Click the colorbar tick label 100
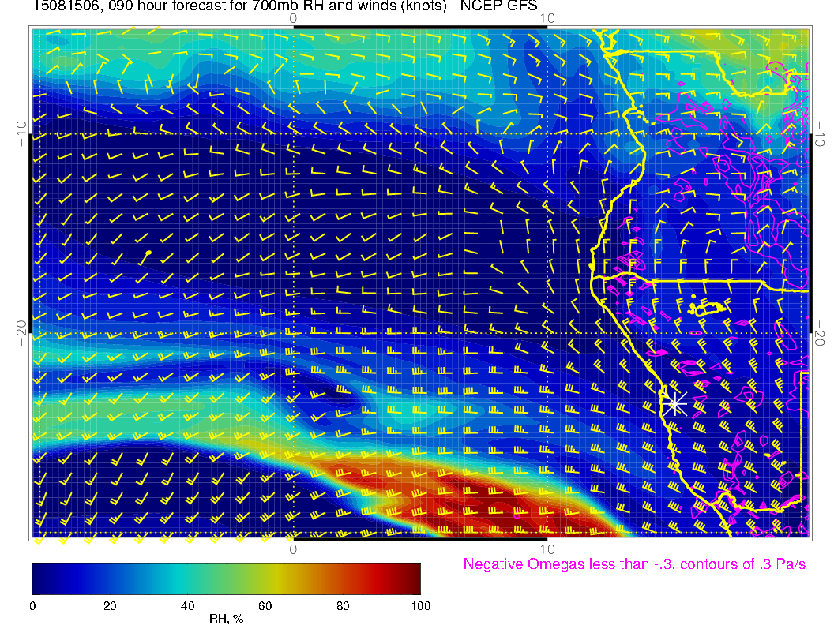Viewport: 834px width, 644px height. click(420, 606)
